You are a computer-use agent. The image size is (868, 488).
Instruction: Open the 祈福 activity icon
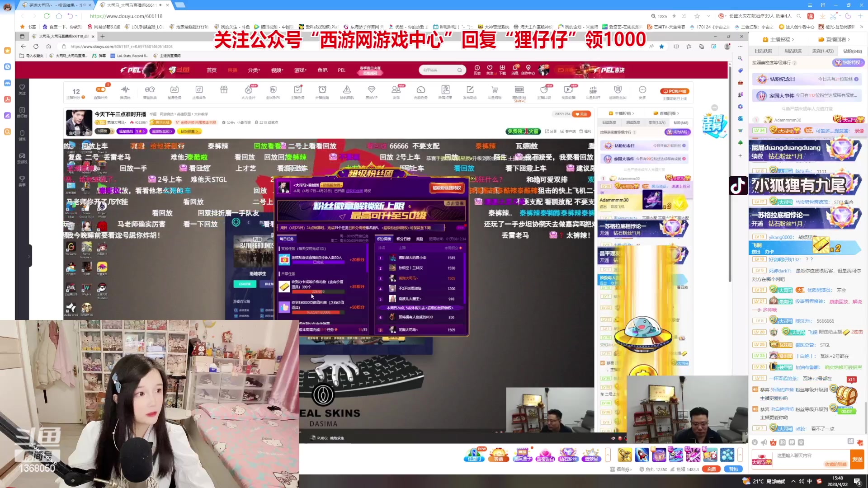[498, 455]
